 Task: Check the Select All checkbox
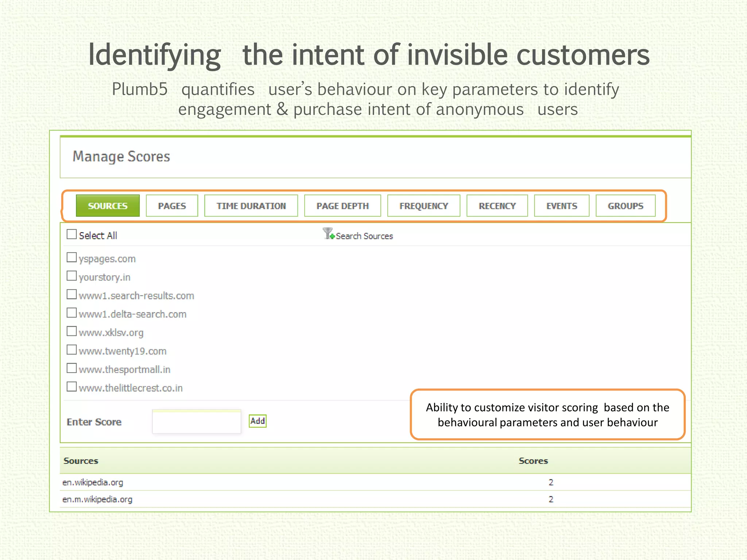point(72,234)
